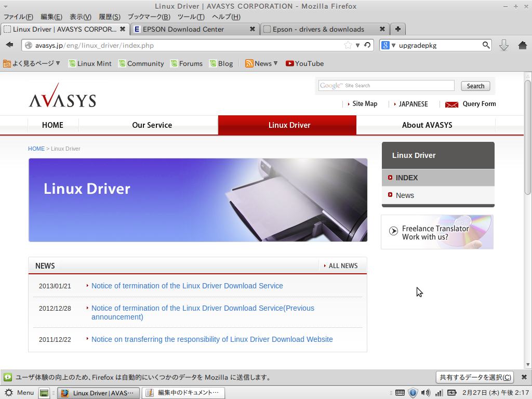Viewport: 532px width, 399px height.
Task: Click the date and time clock
Action: click(x=495, y=393)
